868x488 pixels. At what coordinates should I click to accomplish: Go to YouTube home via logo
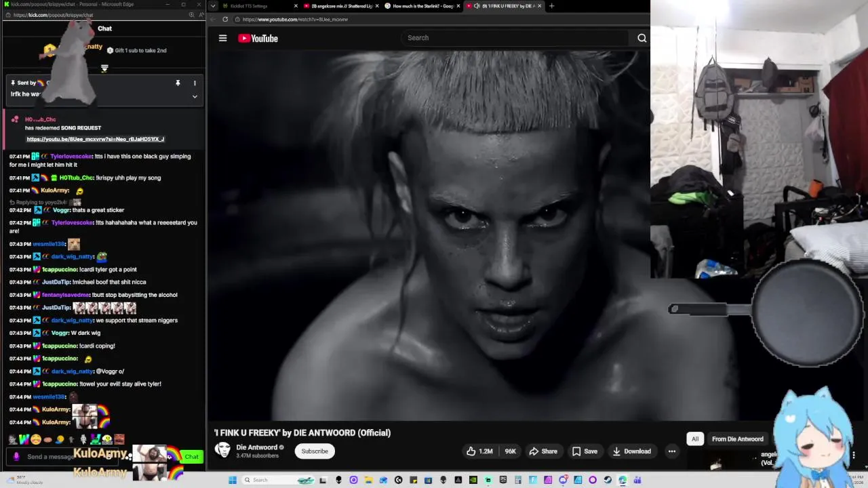258,38
